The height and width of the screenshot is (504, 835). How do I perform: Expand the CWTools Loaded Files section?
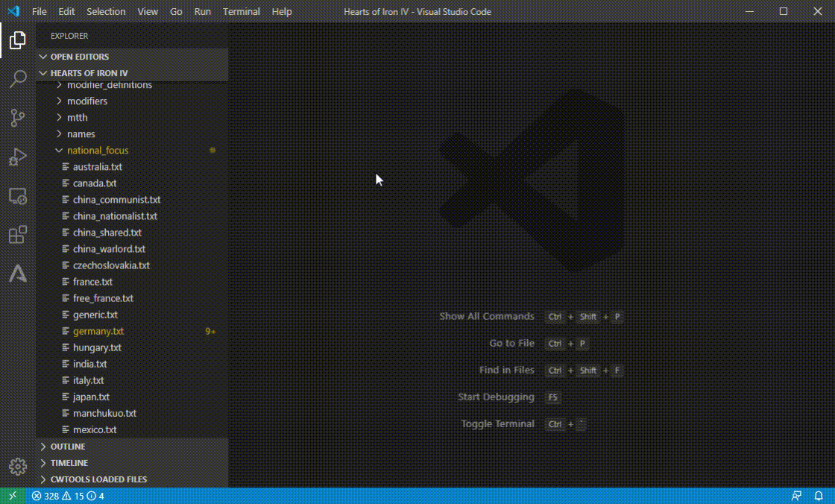tap(132, 479)
